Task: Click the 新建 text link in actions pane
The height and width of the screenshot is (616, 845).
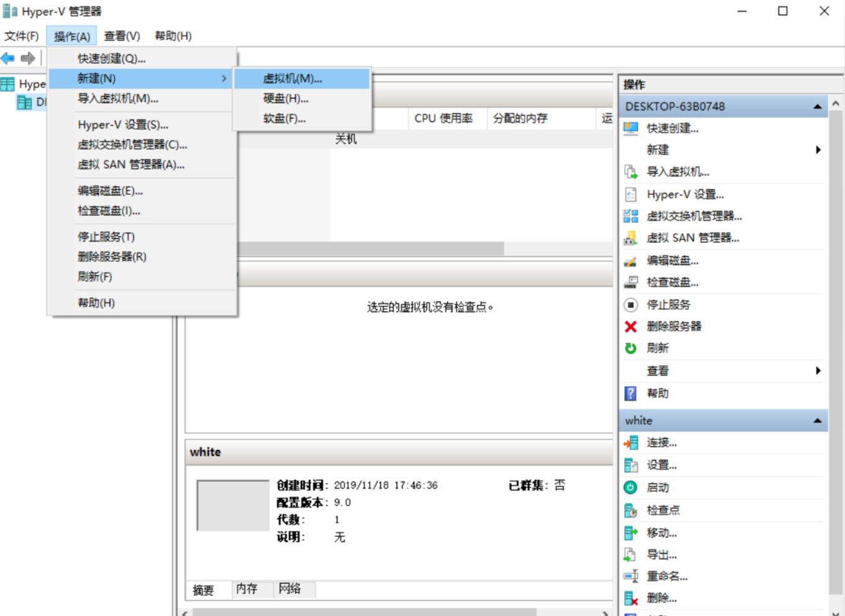Action: (657, 150)
